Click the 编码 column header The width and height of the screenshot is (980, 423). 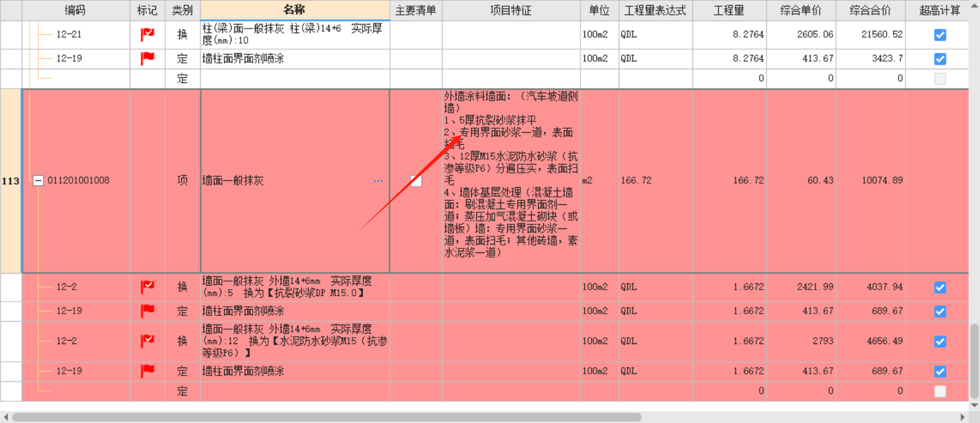coord(75,10)
